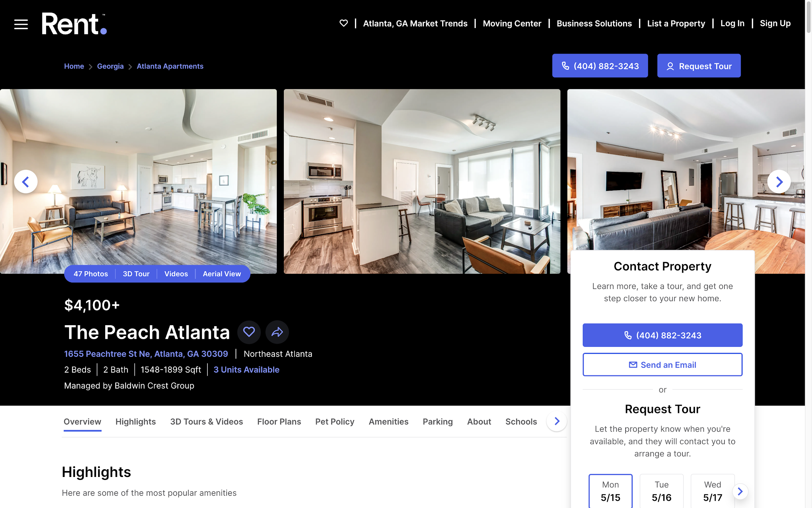
Task: Click the share icon on listing
Action: (276, 331)
